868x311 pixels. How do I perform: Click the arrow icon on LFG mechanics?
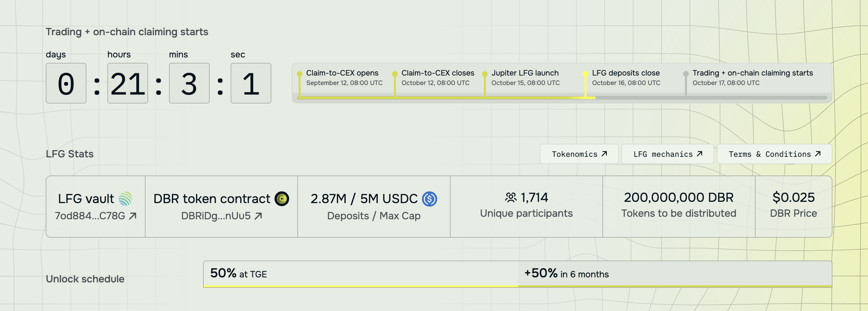pos(700,154)
